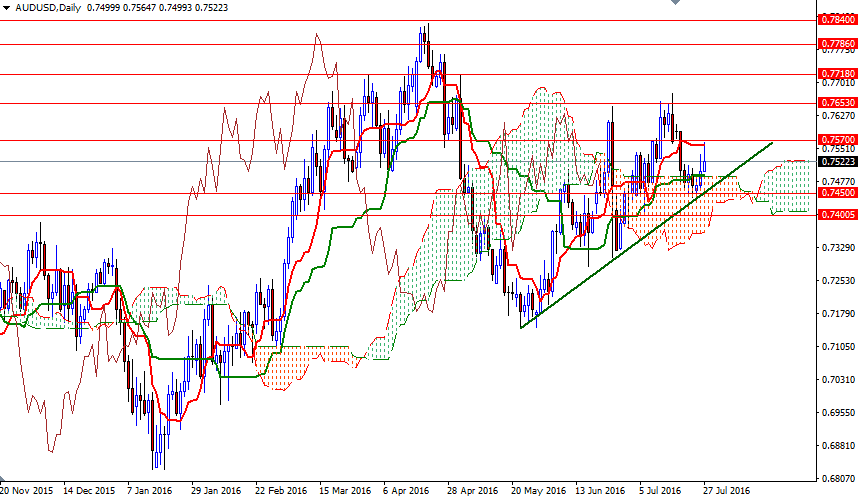Image resolution: width=858 pixels, height=499 pixels.
Task: Select the 0.75700 red price label
Action: [837, 140]
